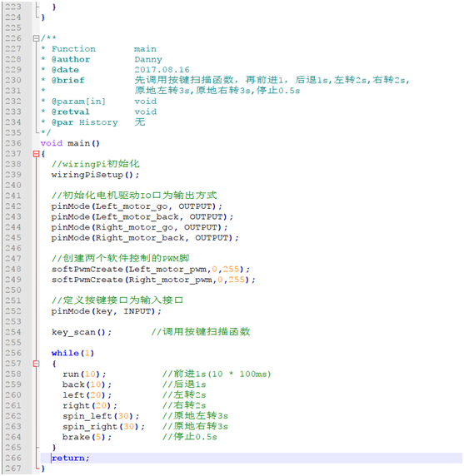Click on 'while(1)' statement
464x476 pixels.
coord(73,354)
